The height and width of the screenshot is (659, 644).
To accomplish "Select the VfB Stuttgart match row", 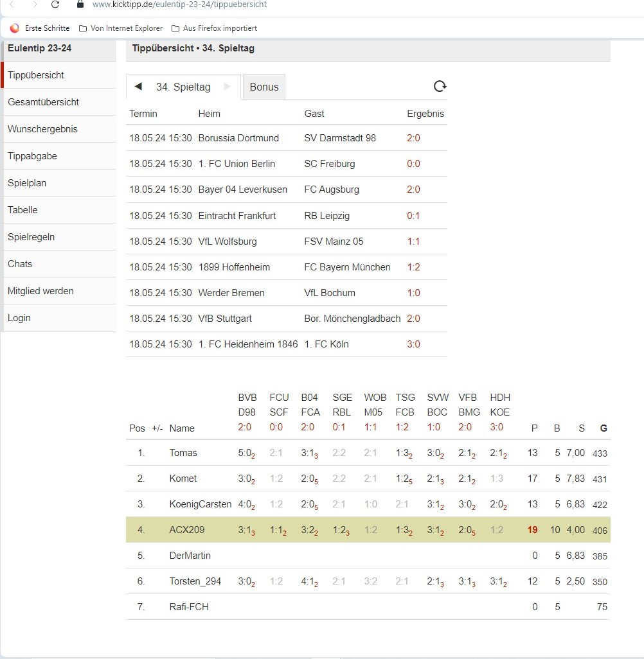I will [x=287, y=318].
